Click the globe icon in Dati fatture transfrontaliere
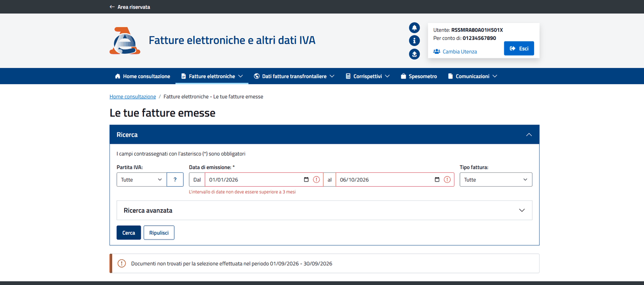The width and height of the screenshot is (644, 285). point(257,76)
